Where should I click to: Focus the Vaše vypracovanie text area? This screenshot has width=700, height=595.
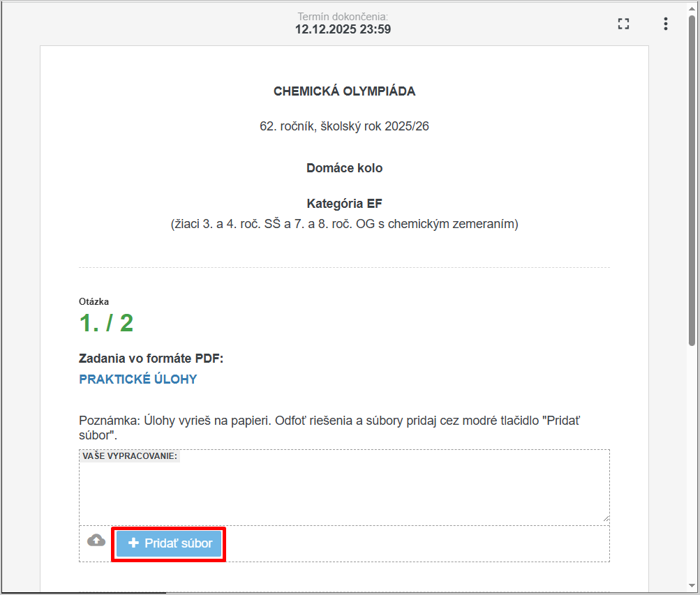[344, 492]
